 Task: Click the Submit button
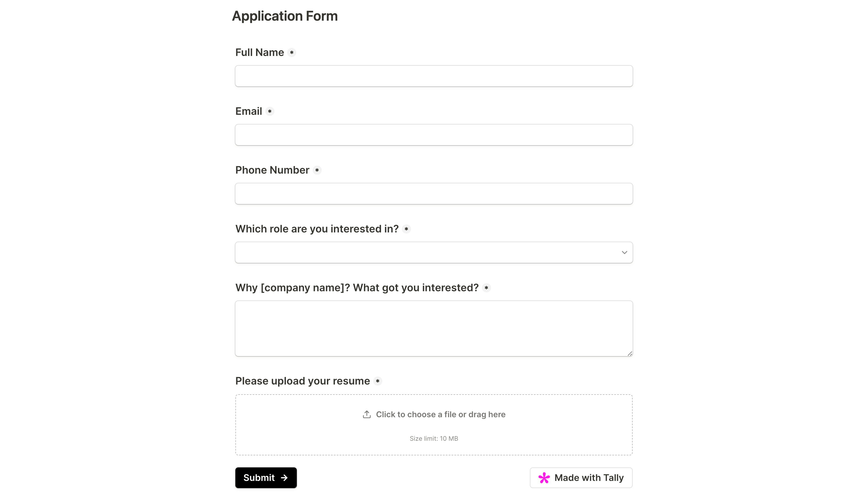(x=266, y=477)
